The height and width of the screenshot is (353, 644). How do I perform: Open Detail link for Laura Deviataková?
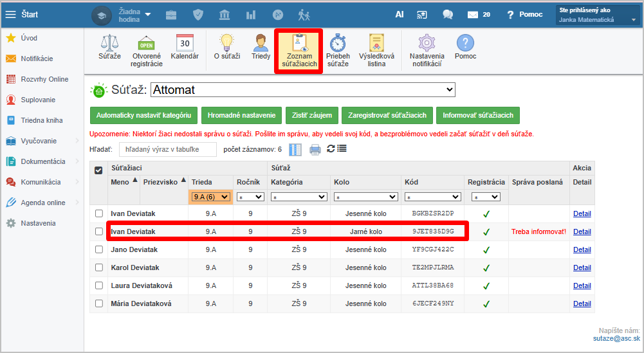click(582, 285)
